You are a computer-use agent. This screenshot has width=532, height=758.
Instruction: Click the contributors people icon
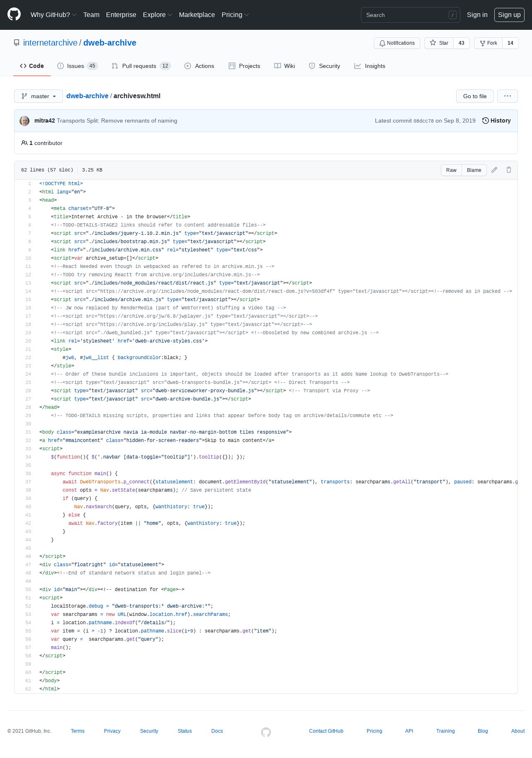click(x=24, y=143)
